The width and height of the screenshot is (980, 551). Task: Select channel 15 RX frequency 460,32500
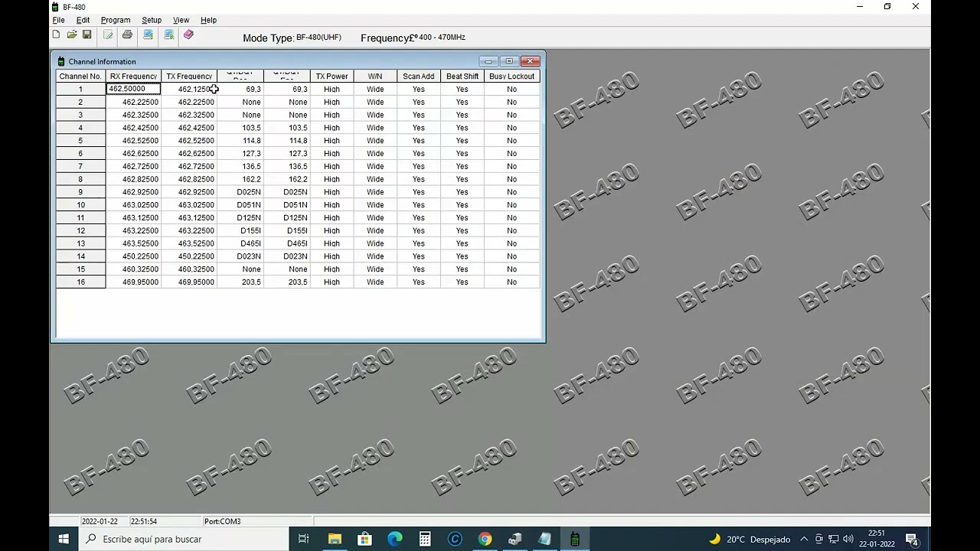pyautogui.click(x=133, y=269)
